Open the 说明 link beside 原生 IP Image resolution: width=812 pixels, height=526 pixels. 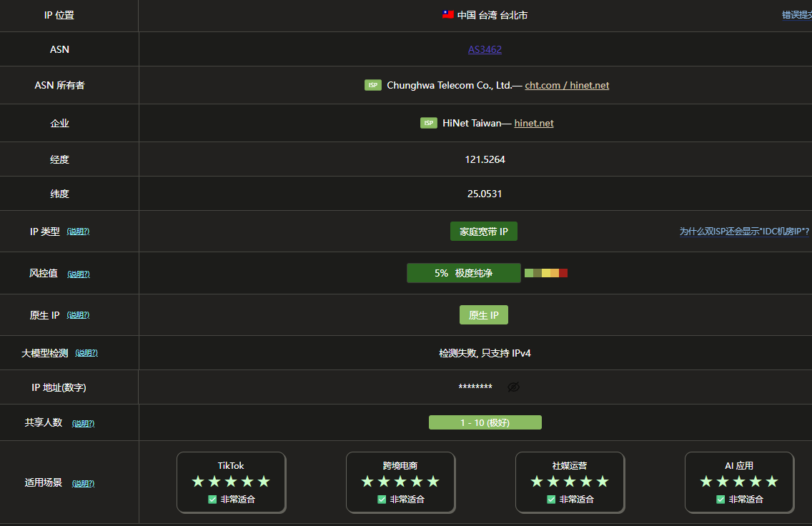(x=78, y=314)
